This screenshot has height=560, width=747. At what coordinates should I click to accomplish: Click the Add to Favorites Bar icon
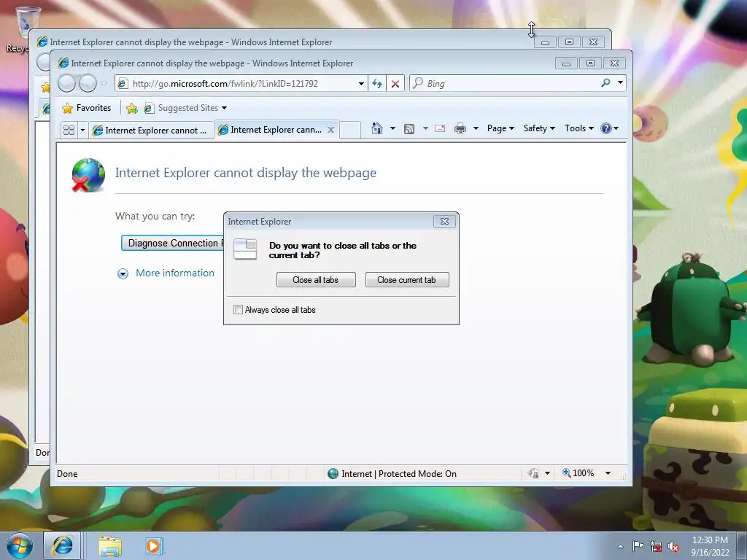132,108
